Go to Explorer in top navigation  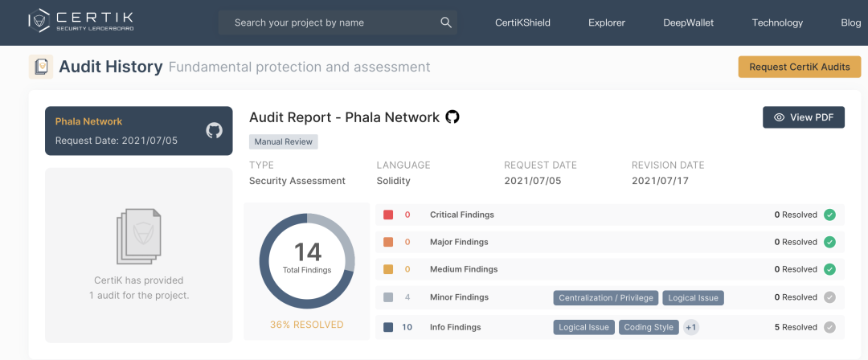coord(607,22)
